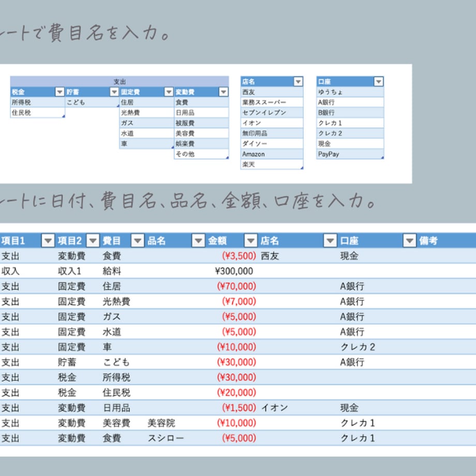
Task: Select the ゆうちょ cell
Action: pos(350,92)
